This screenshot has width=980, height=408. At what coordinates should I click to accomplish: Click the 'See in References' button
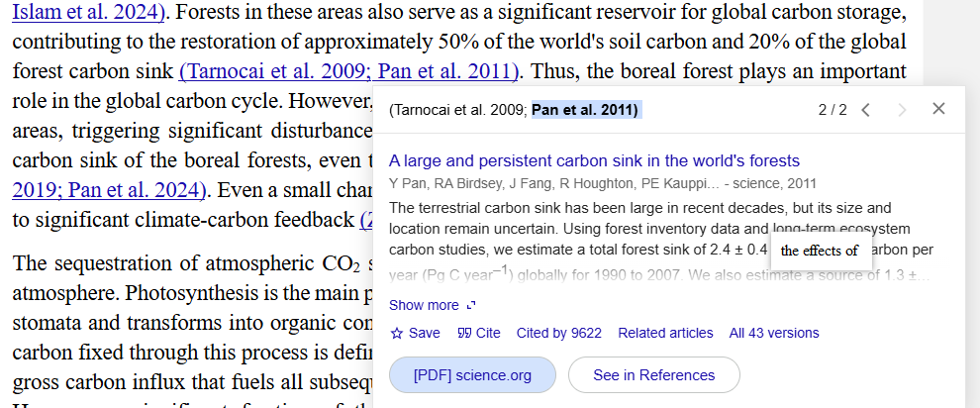tap(653, 375)
